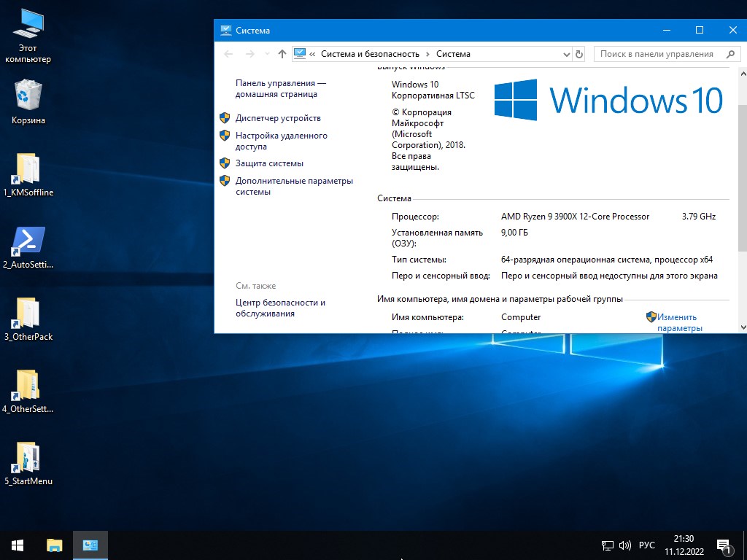Open the Action Center notification icon

tap(724, 545)
